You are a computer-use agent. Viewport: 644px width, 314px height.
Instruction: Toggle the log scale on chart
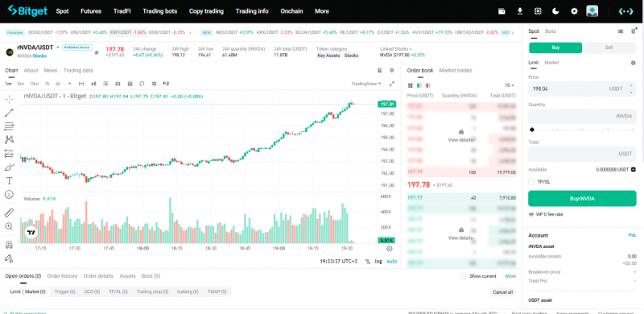(x=378, y=262)
